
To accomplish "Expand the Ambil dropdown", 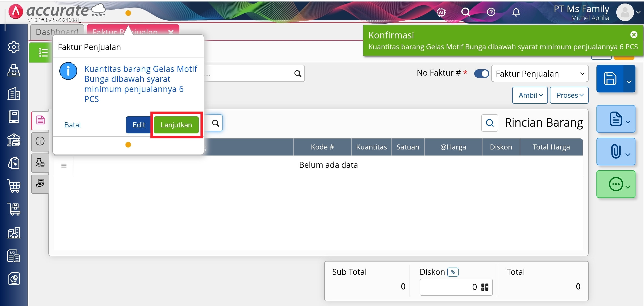I will click(x=530, y=95).
